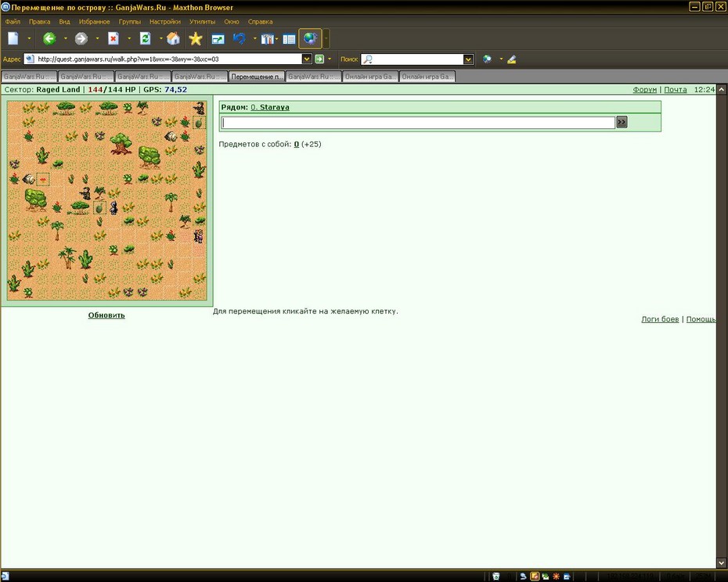Open the Настройки menu
Viewport: 728px width, 582px height.
point(165,21)
